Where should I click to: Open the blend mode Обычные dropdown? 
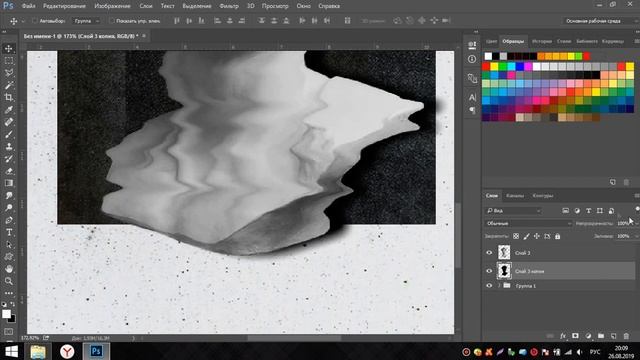click(x=528, y=223)
